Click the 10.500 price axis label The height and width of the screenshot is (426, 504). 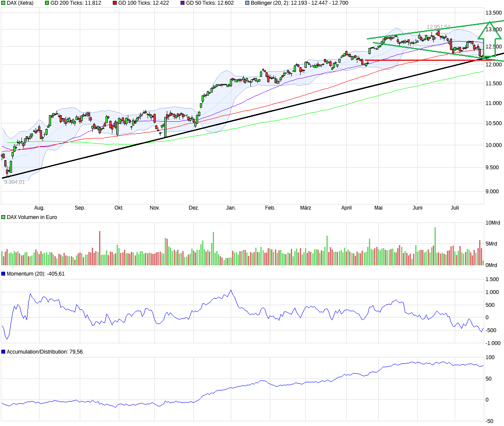pos(493,123)
